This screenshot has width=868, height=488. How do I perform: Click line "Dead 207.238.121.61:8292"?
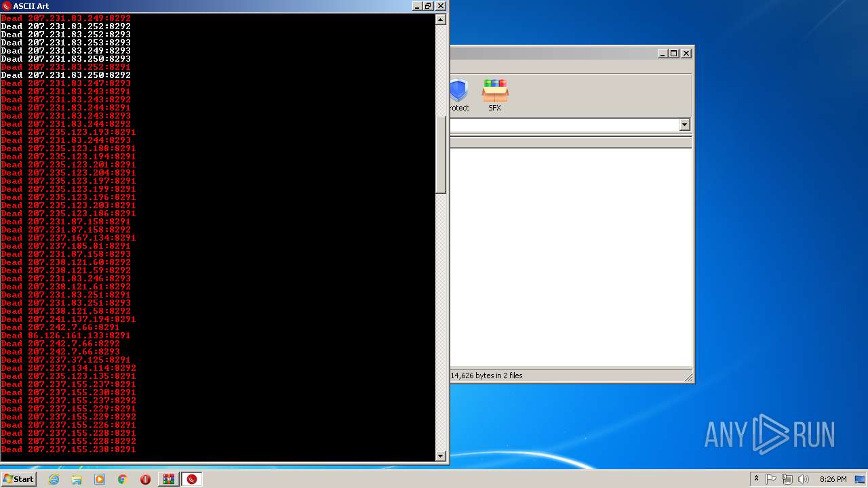[66, 287]
